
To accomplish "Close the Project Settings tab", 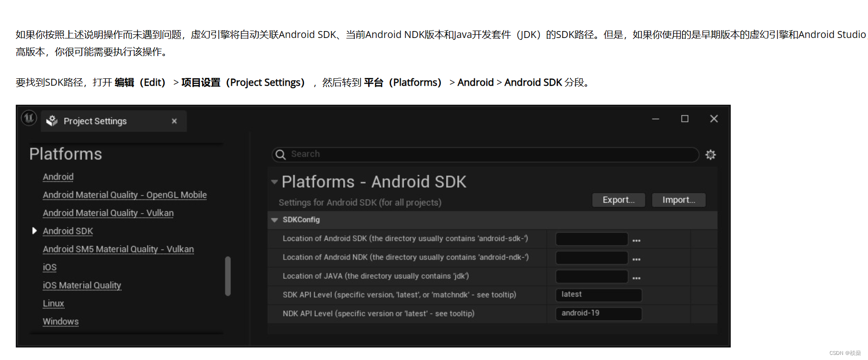I will pos(174,121).
